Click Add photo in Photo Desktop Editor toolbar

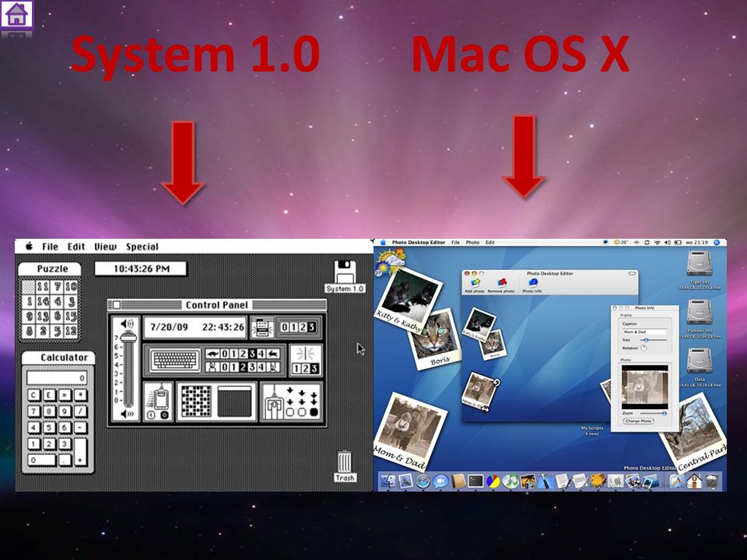click(475, 285)
